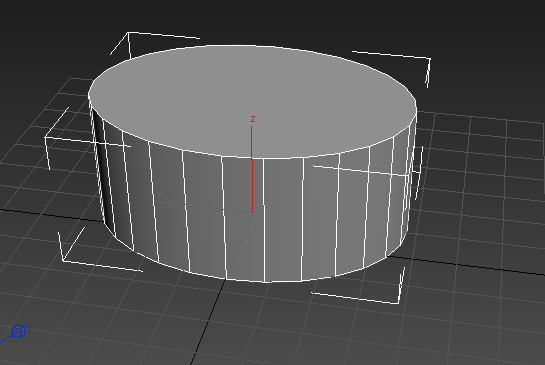The width and height of the screenshot is (545, 365).
Task: Click the top-right selection bracket corner
Action: coord(428,59)
